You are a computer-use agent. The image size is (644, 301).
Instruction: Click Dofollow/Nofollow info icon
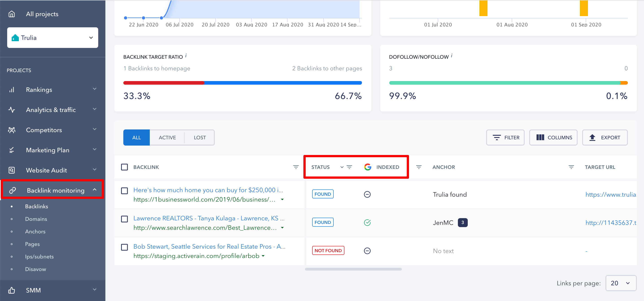click(452, 56)
